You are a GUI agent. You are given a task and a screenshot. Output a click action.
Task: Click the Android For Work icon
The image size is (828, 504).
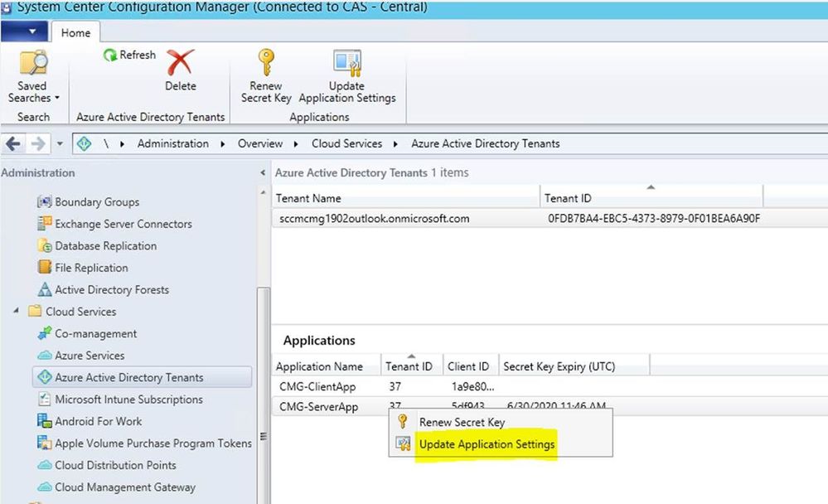point(45,420)
